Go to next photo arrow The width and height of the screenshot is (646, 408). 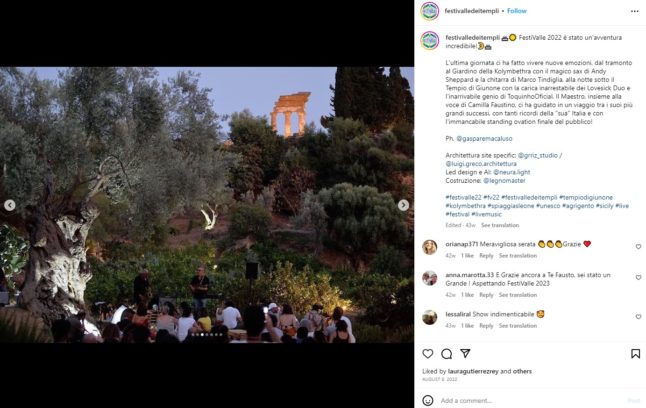point(403,205)
